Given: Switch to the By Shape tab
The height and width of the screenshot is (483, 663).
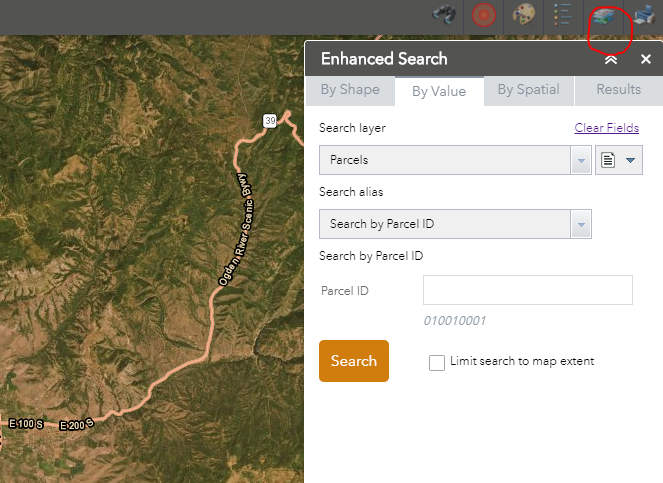Looking at the screenshot, I should click(350, 90).
